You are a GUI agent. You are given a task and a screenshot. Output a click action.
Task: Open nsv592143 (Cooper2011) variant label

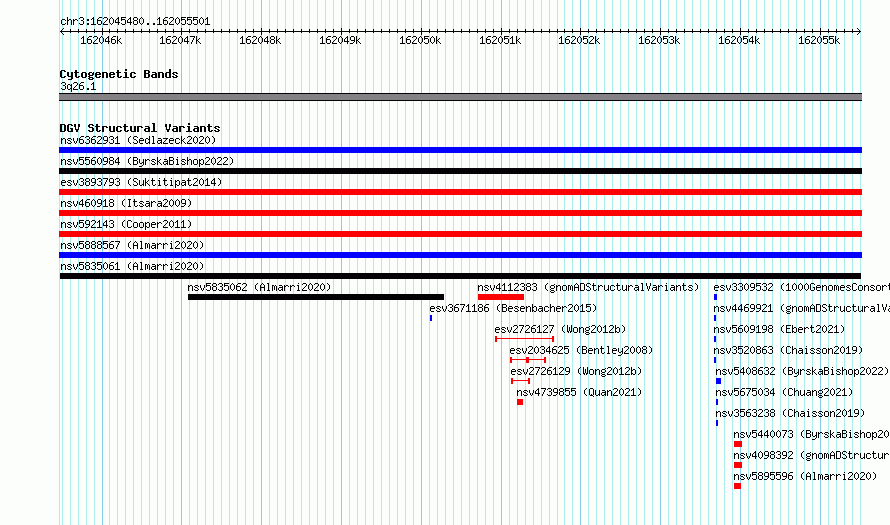[x=126, y=224]
